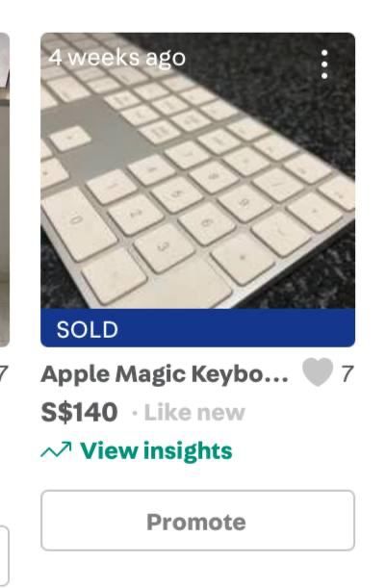
Task: Open the Apple Magic Keybo... listing title
Action: click(x=165, y=374)
